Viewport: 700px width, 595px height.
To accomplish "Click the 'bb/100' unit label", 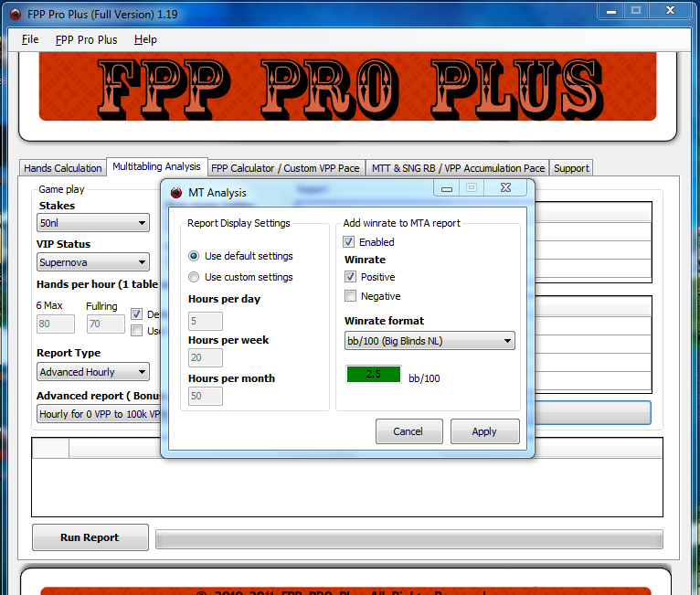I will click(424, 378).
